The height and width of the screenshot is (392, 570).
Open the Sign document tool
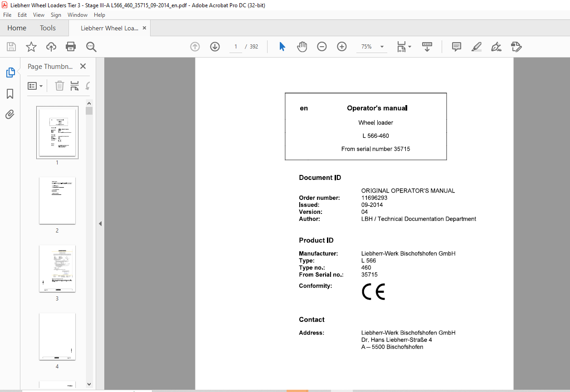pos(497,47)
